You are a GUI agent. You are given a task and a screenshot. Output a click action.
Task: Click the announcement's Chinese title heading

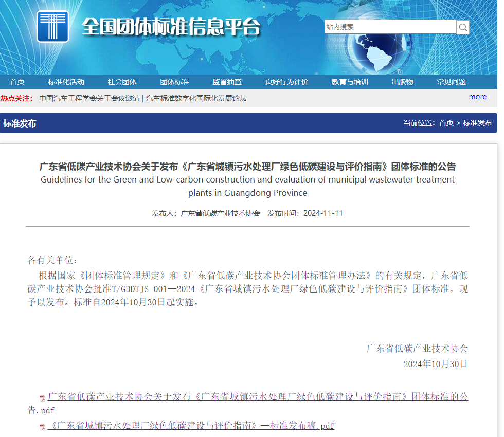(x=247, y=167)
